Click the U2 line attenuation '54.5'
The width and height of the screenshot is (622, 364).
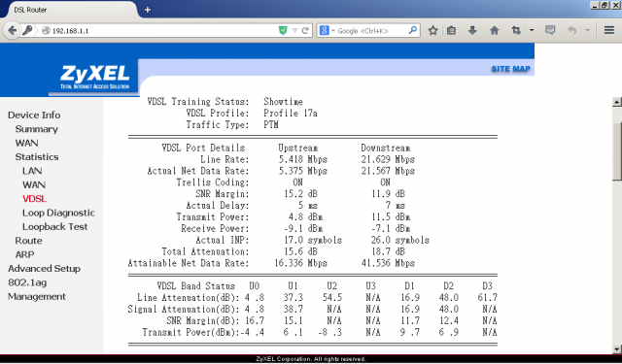click(332, 298)
